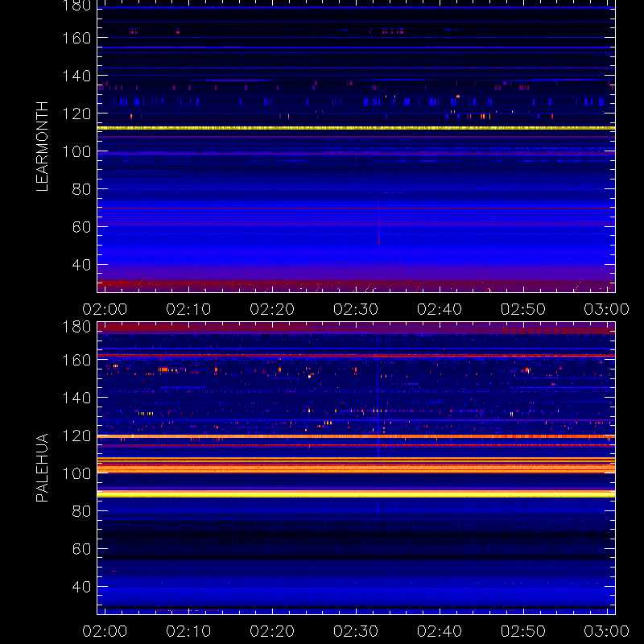Pick the 40 frequency label on Palehua plot

click(x=82, y=587)
